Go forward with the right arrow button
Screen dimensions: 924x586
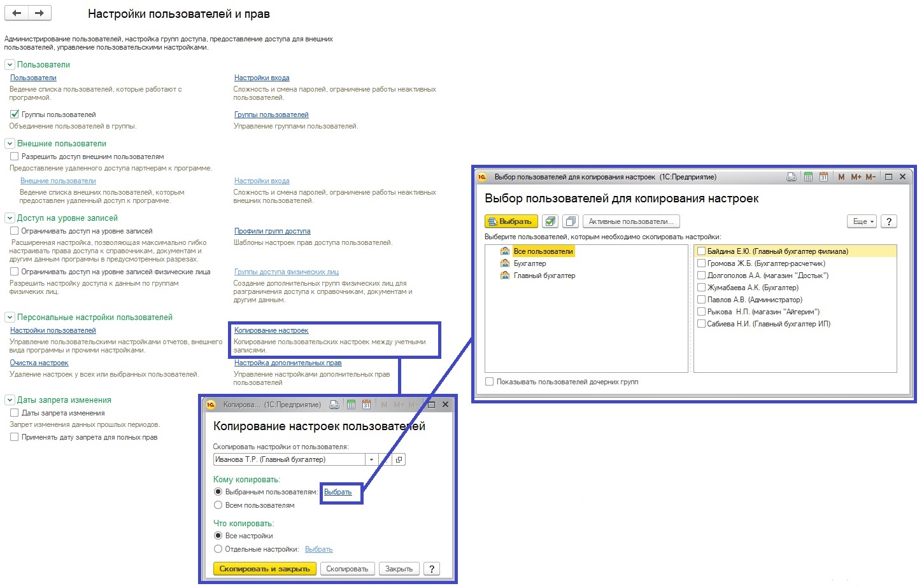tap(39, 13)
